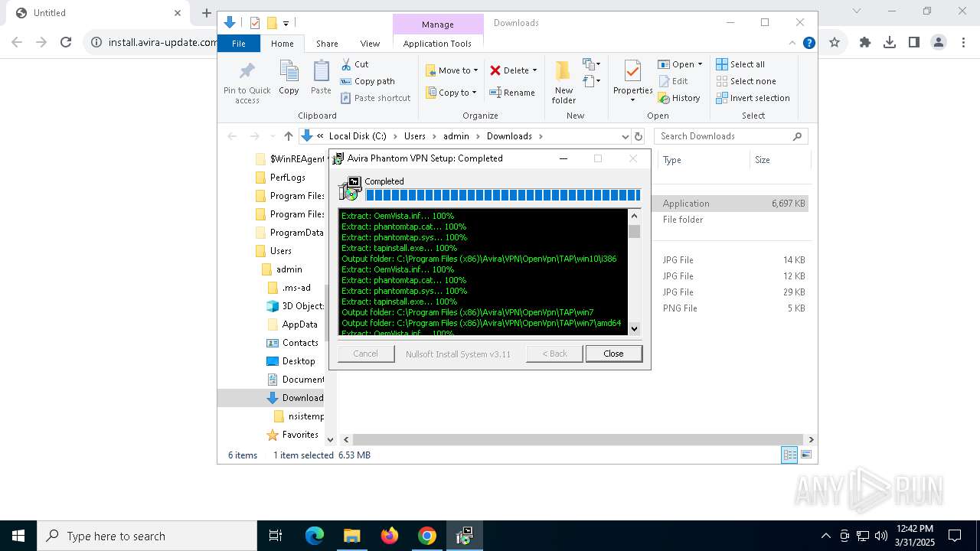Click the Edit command
980x551 pixels.
(673, 81)
